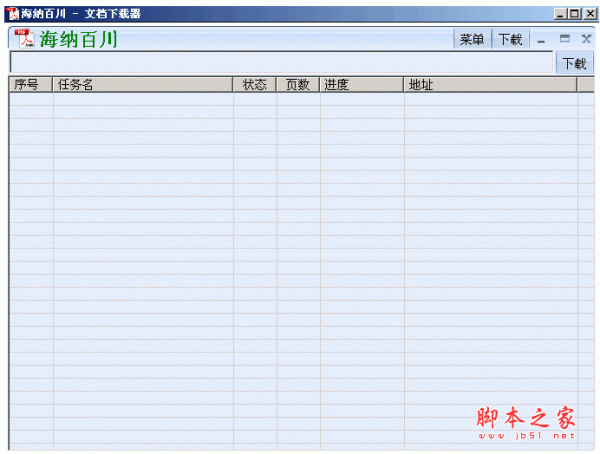Click the 地址 column header

(490, 85)
